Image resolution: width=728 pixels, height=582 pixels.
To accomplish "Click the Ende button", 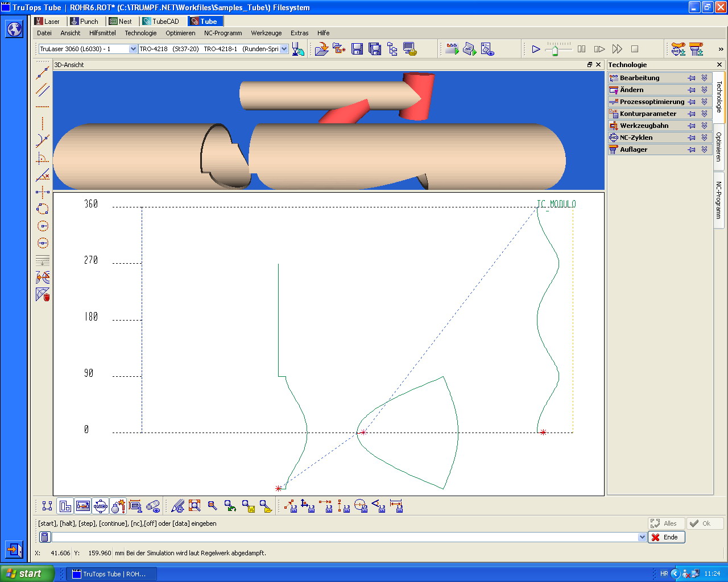I will (x=667, y=537).
